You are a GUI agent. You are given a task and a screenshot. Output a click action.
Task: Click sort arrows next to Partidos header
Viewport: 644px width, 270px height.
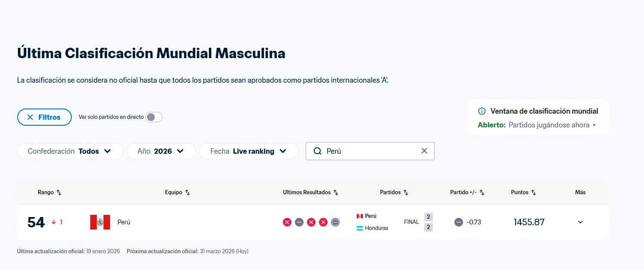coord(406,192)
